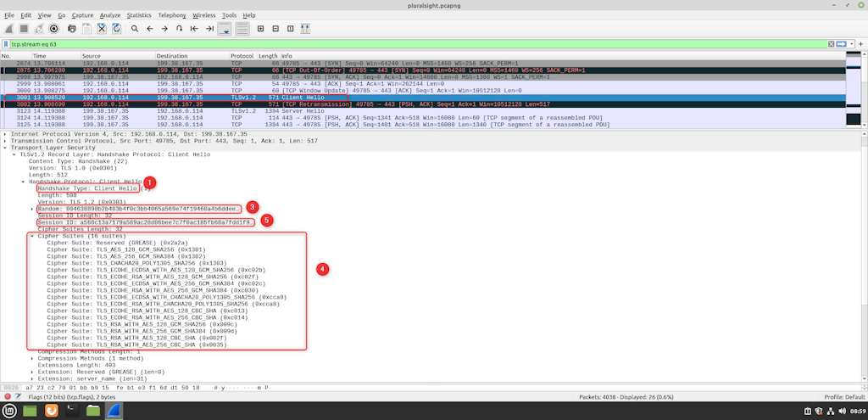The width and height of the screenshot is (868, 420).
Task: Open recent display filters dropdown
Action: point(852,44)
